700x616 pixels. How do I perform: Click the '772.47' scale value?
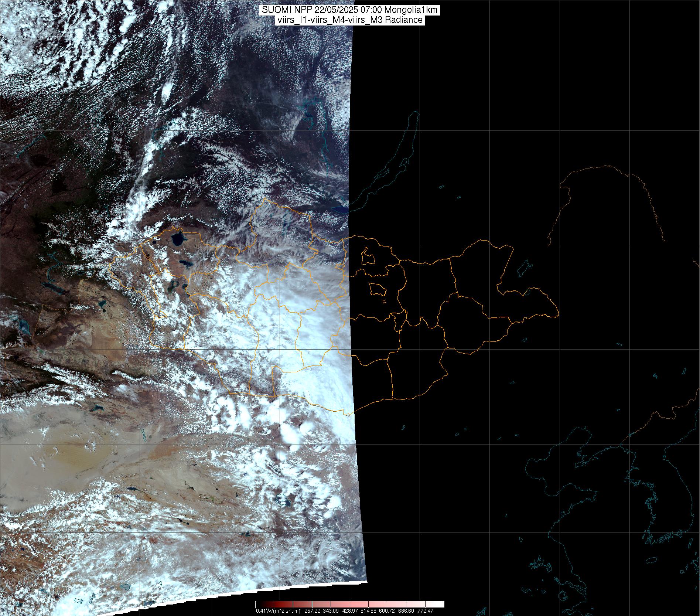coord(425,611)
